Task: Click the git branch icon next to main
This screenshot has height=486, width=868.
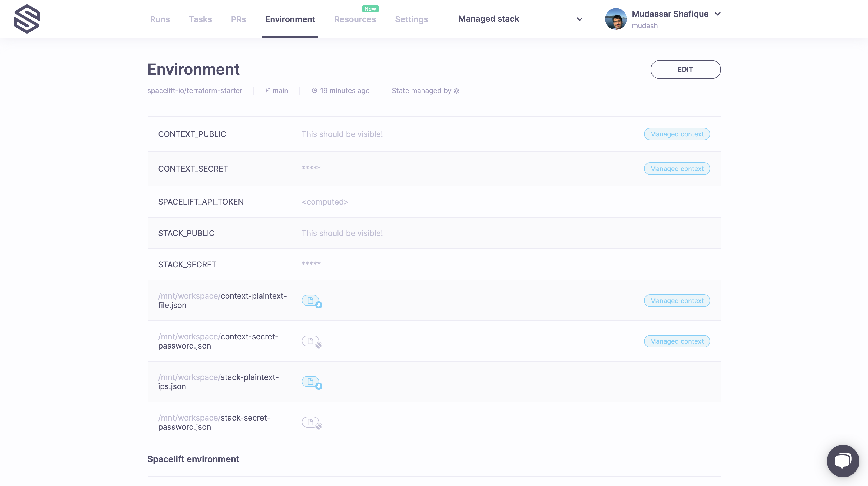Action: (x=267, y=90)
